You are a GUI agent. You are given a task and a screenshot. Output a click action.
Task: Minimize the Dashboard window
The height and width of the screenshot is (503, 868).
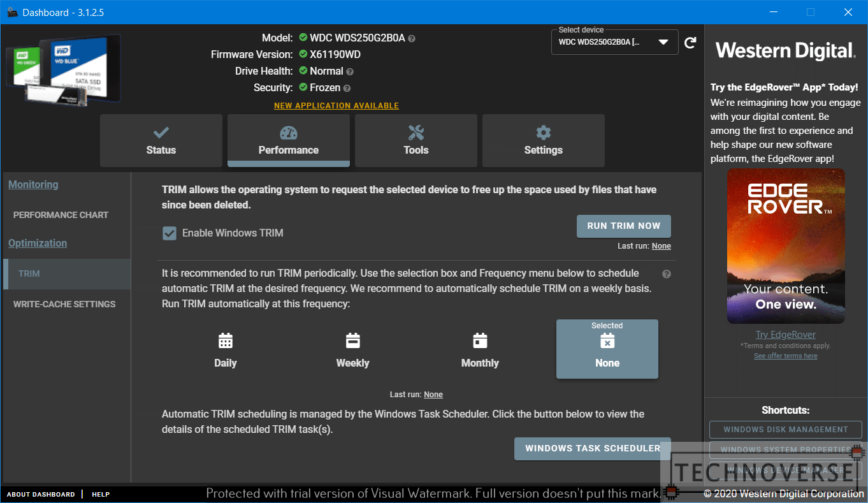click(773, 12)
